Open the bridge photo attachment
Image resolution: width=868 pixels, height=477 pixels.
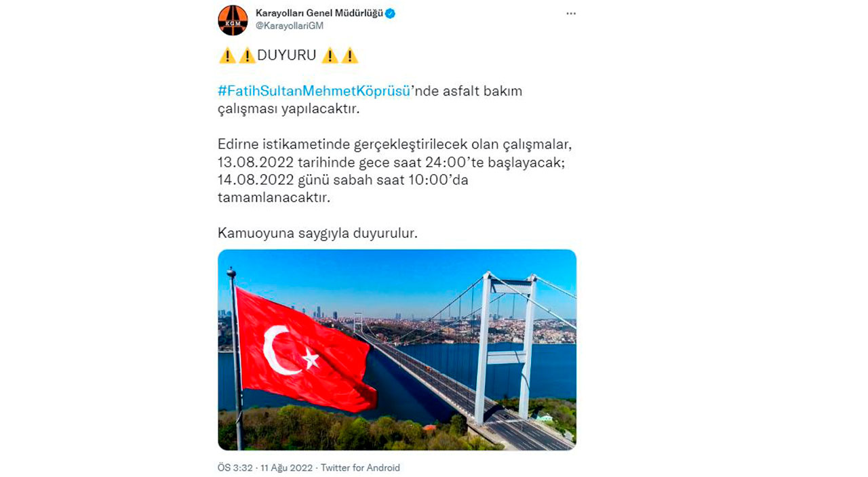[x=397, y=350]
